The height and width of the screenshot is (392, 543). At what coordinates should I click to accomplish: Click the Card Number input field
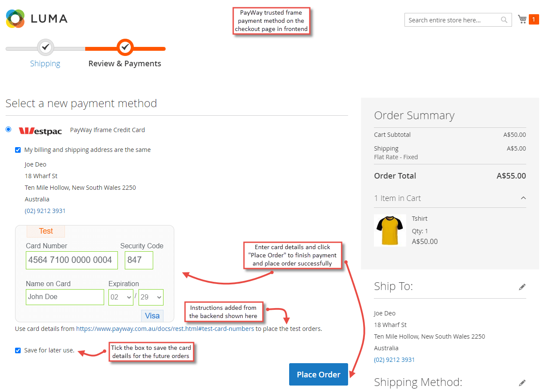pos(71,260)
